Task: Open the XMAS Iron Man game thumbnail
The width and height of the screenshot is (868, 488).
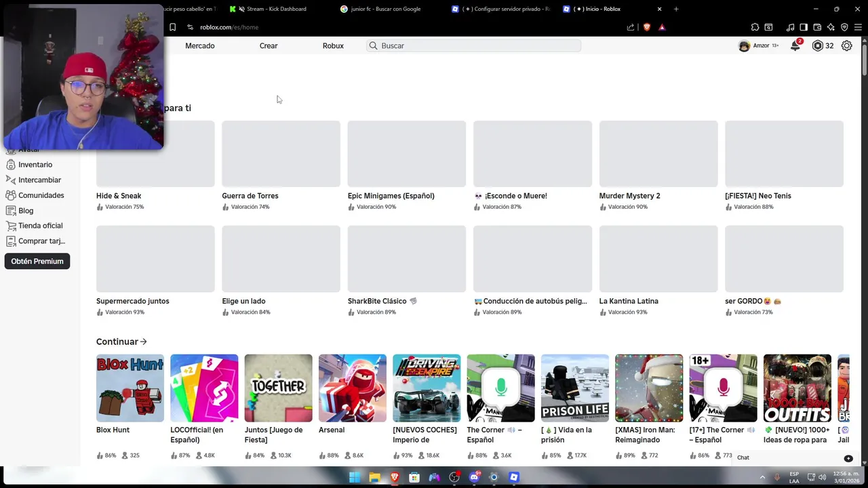Action: pyautogui.click(x=649, y=388)
